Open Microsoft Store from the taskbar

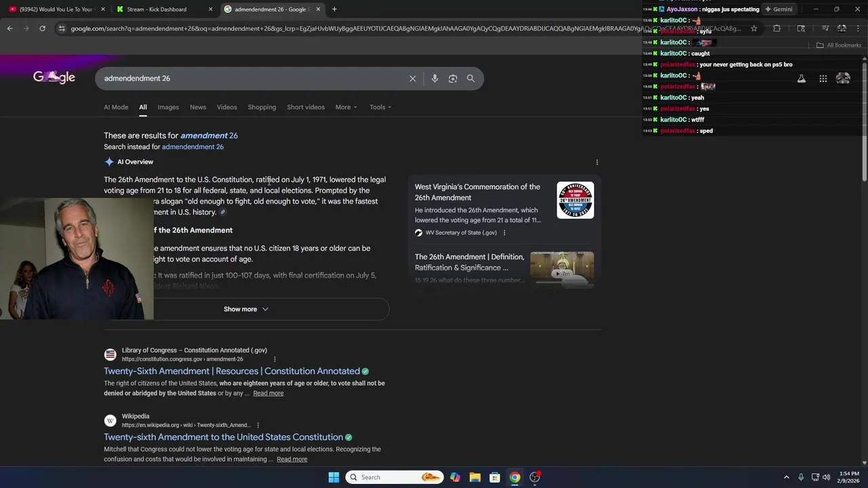495,477
